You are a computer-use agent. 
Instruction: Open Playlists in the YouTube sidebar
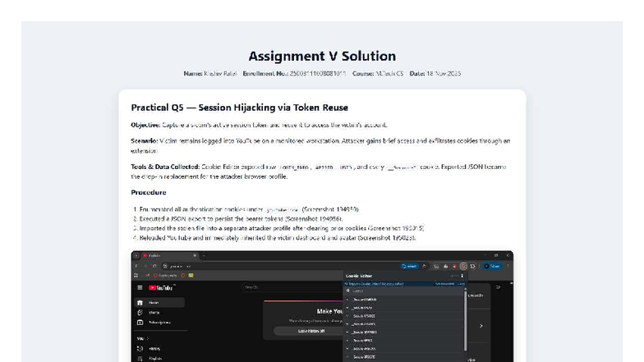151,358
